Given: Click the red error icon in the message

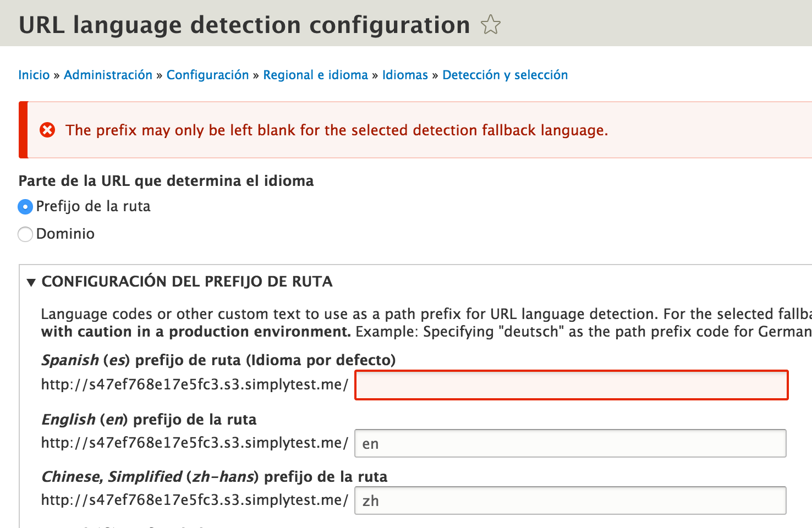Looking at the screenshot, I should (x=47, y=130).
